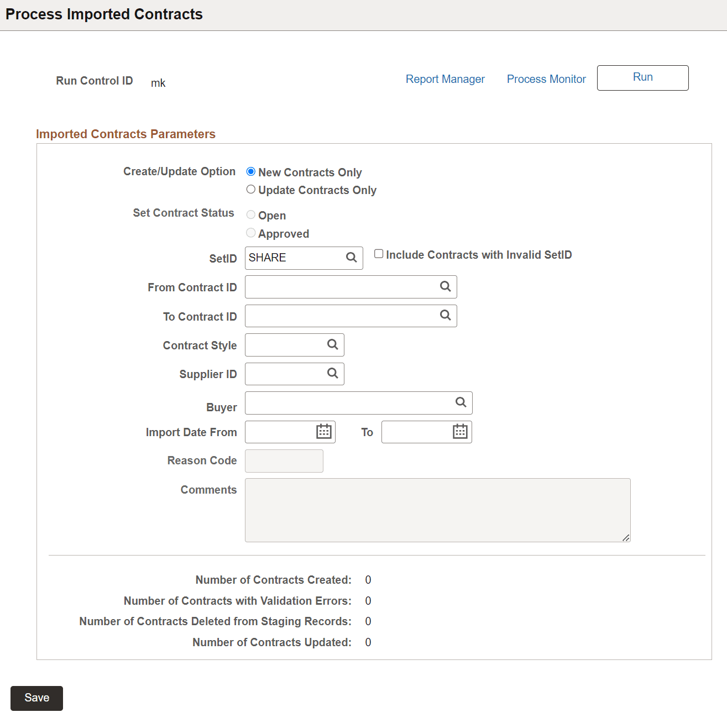Enable Include Contracts with Invalid SetID
The height and width of the screenshot is (728, 727).
pos(379,253)
